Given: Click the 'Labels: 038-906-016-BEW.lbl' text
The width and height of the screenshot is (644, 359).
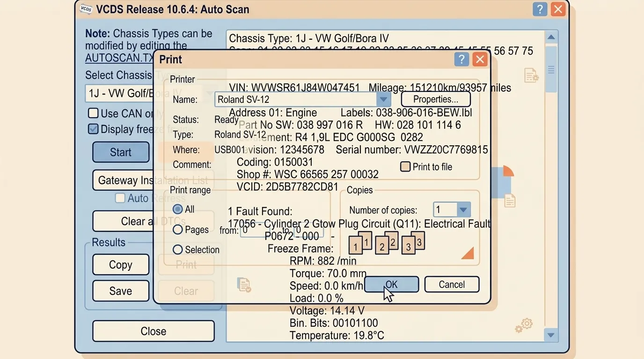Looking at the screenshot, I should coord(406,113).
